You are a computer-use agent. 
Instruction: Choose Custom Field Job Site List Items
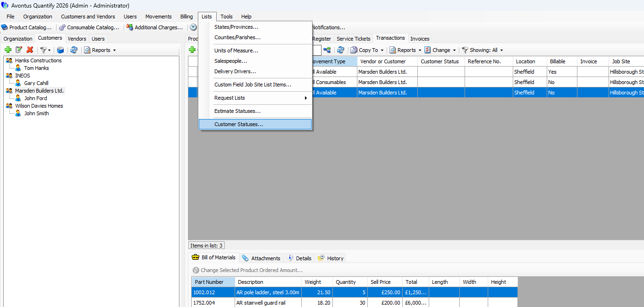255,85
